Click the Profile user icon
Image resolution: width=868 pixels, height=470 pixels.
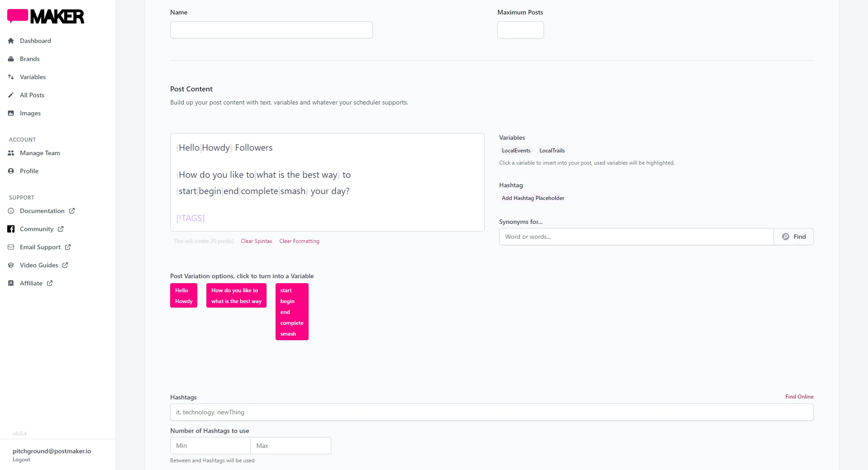pos(11,171)
